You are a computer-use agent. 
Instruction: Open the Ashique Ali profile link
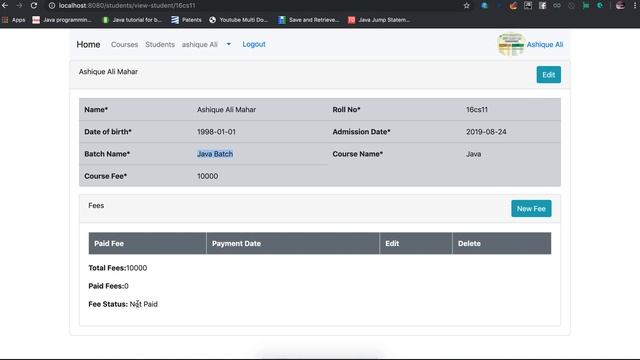pyautogui.click(x=544, y=44)
